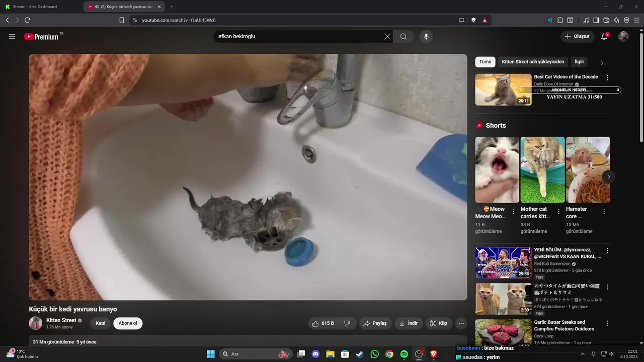
Task: Open Brave Wallet icon
Action: (606, 20)
